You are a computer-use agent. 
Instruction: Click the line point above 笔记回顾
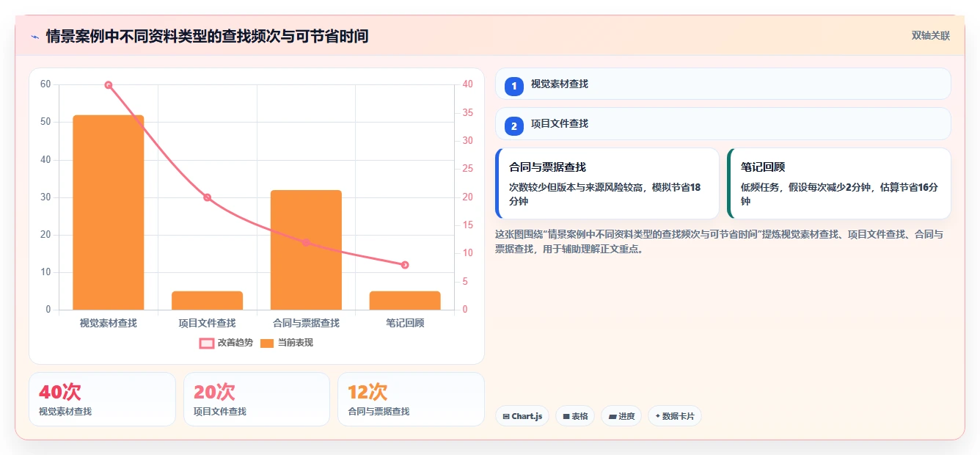[x=405, y=265]
